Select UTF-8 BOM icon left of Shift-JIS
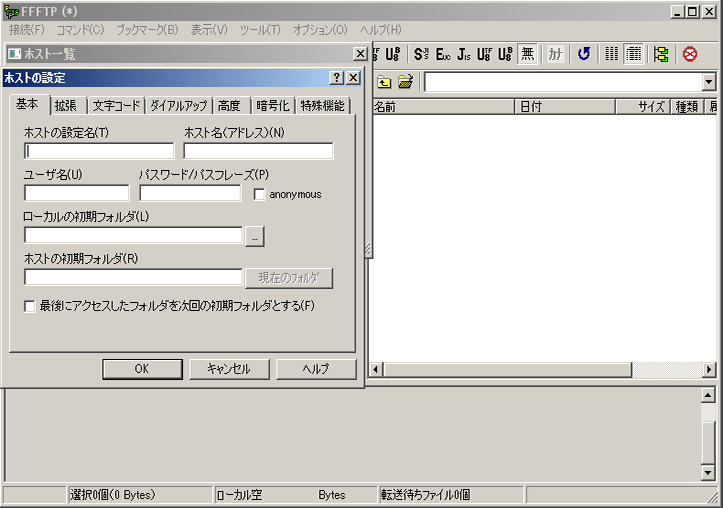The image size is (723, 508). (392, 54)
